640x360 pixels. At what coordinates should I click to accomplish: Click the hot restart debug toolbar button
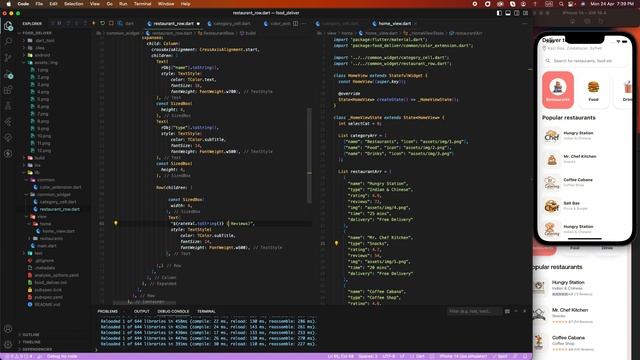click(102, 23)
